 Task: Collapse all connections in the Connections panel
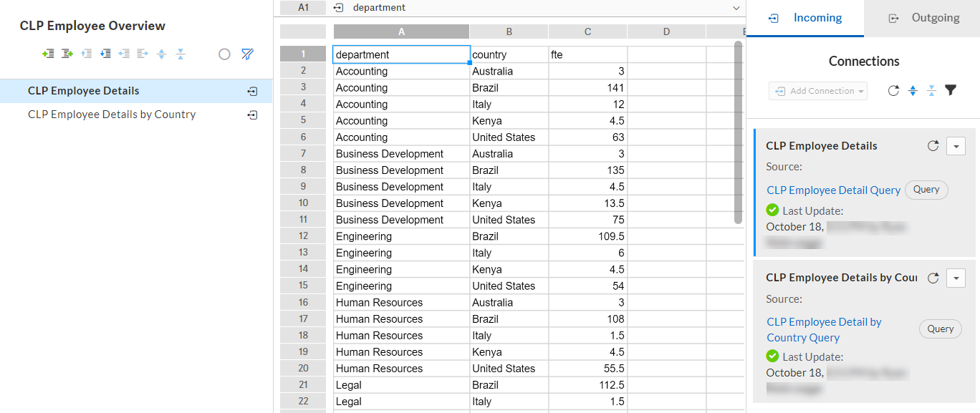tap(931, 91)
